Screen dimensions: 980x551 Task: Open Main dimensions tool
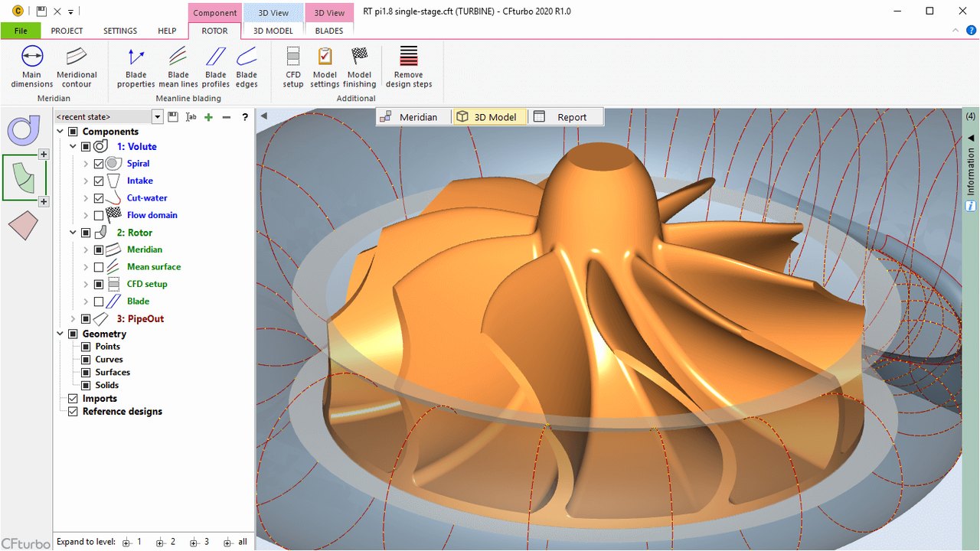pyautogui.click(x=31, y=67)
